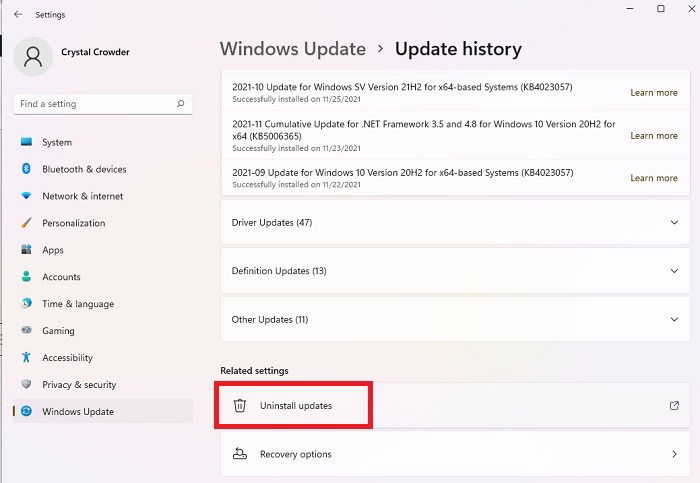
Task: Click Windows Update breadcrumb link
Action: tap(293, 49)
